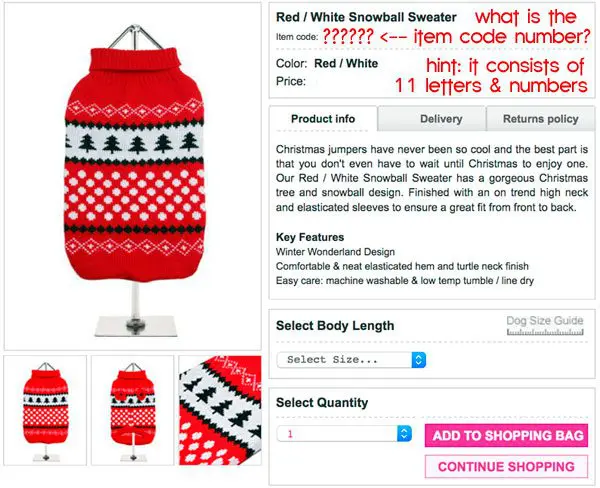This screenshot has width=600, height=488.
Task: Click the Red / White Snowball Sweater title
Action: (x=366, y=17)
